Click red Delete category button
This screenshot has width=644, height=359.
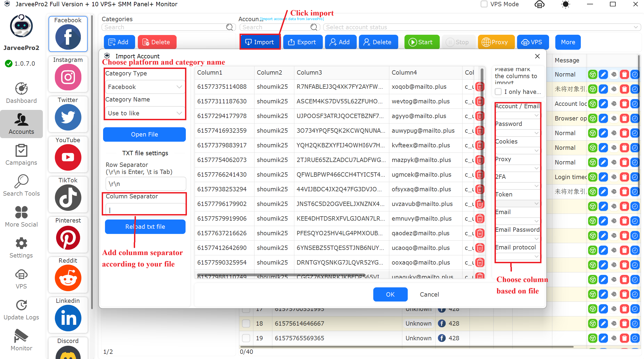pos(157,42)
